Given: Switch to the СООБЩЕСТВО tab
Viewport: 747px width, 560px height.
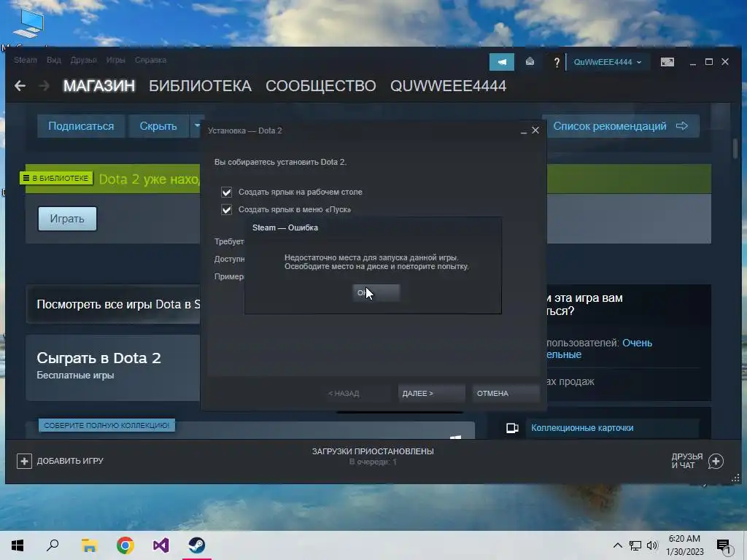Looking at the screenshot, I should click(x=321, y=86).
